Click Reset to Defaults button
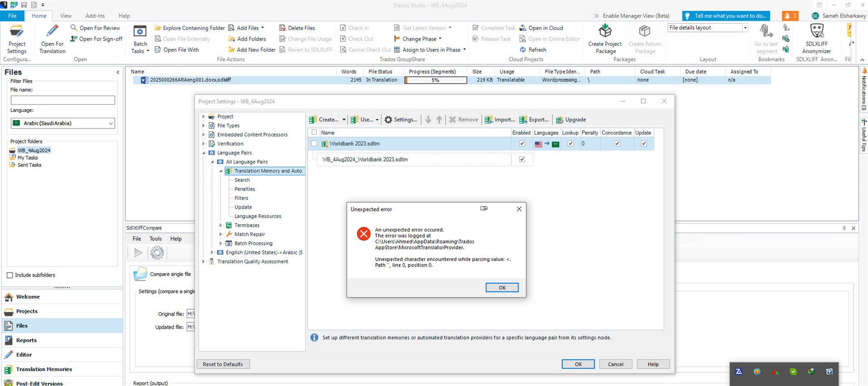Screen dimensions: 868x386 click(x=223, y=364)
